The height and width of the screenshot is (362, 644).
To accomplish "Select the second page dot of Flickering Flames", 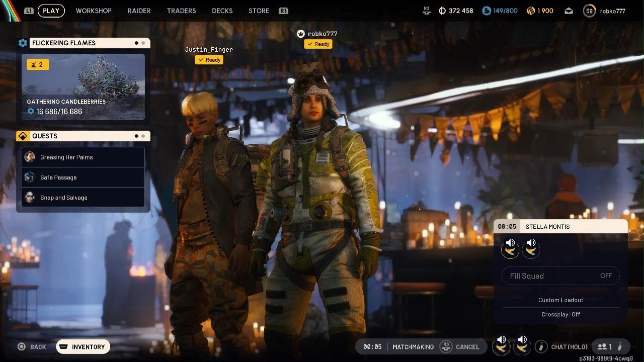I will (143, 43).
